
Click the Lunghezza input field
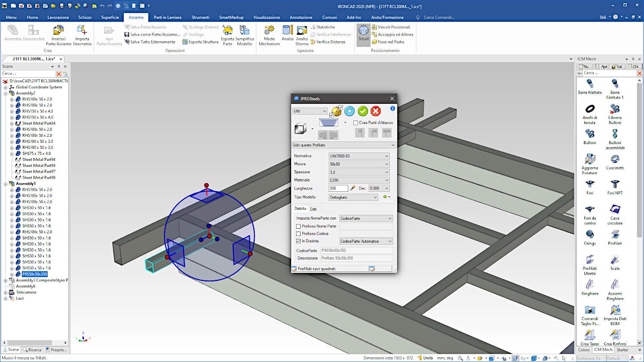[338, 188]
